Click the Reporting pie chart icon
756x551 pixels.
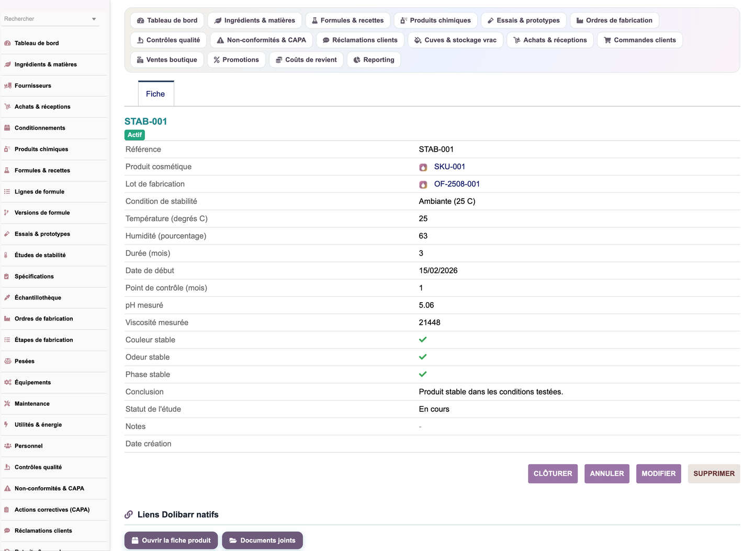tap(357, 60)
